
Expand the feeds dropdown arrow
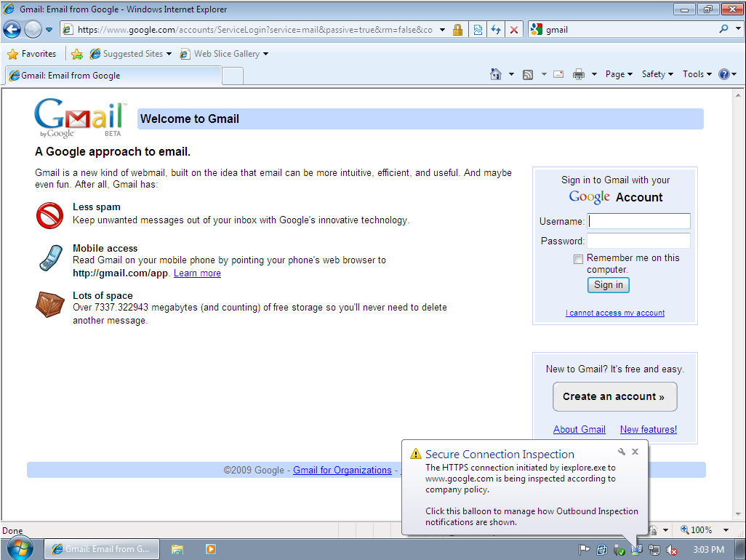(x=544, y=74)
